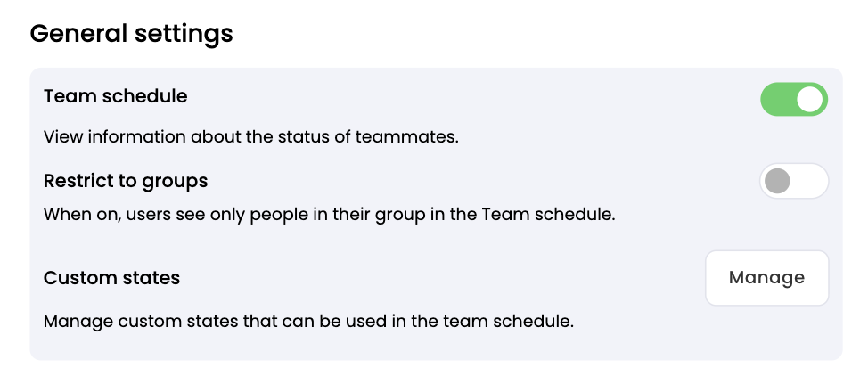Enable the Restrict to groups switch
This screenshot has height=376, width=868.
793,181
